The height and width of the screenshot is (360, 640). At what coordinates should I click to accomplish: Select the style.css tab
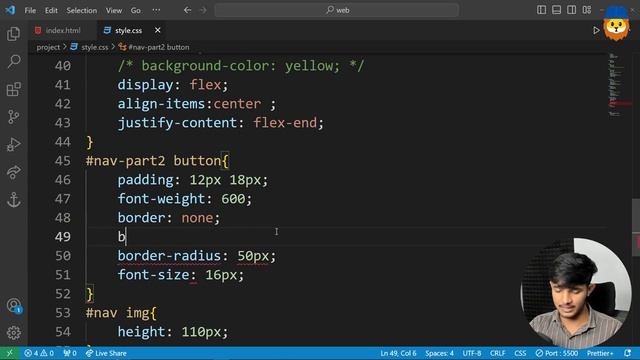click(128, 30)
